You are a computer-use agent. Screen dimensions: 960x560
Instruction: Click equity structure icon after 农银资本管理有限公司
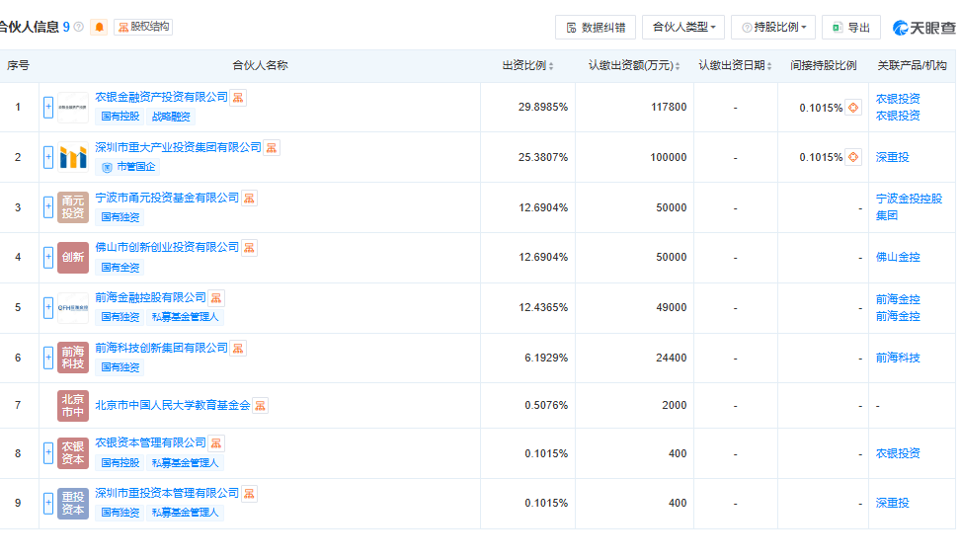pyautogui.click(x=216, y=443)
